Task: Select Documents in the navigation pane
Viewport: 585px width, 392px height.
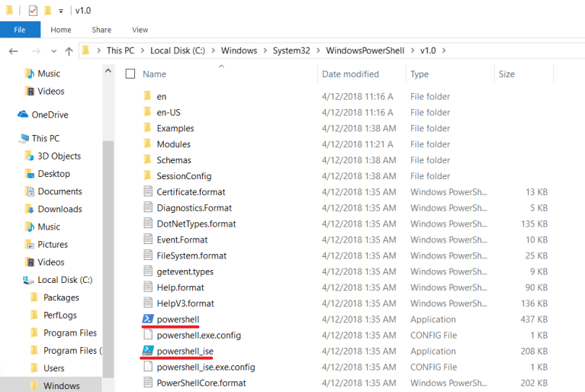Action: point(59,191)
